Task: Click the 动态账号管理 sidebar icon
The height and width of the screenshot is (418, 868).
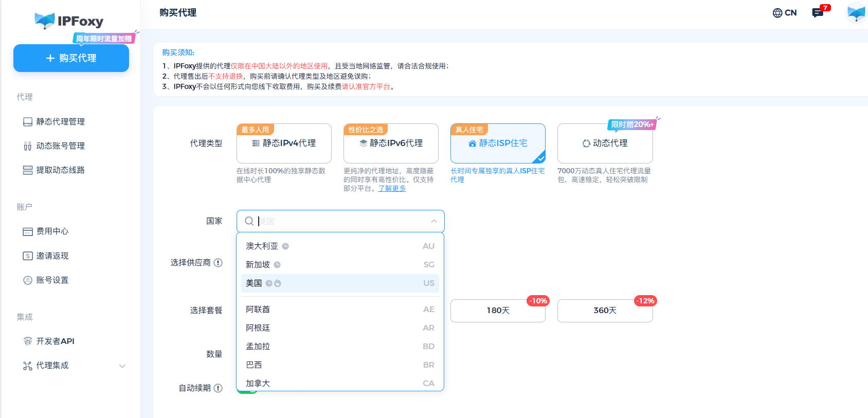Action: pyautogui.click(x=28, y=146)
